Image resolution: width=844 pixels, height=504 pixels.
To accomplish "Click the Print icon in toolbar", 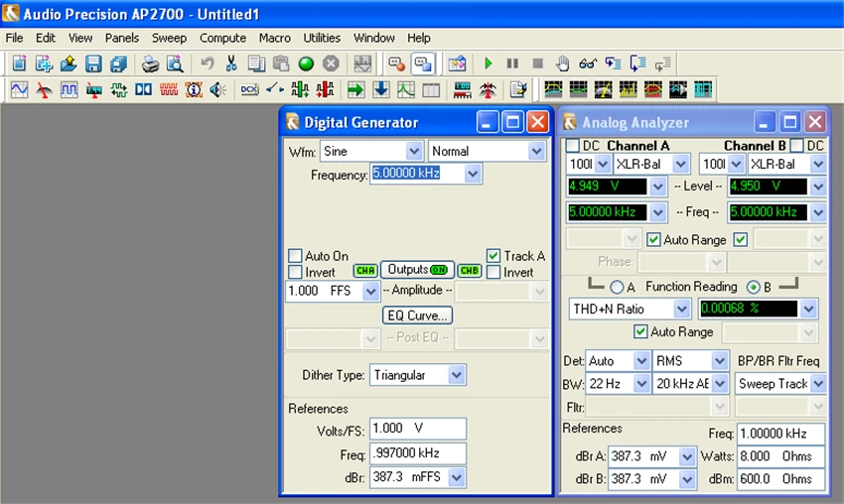I will pos(150,63).
